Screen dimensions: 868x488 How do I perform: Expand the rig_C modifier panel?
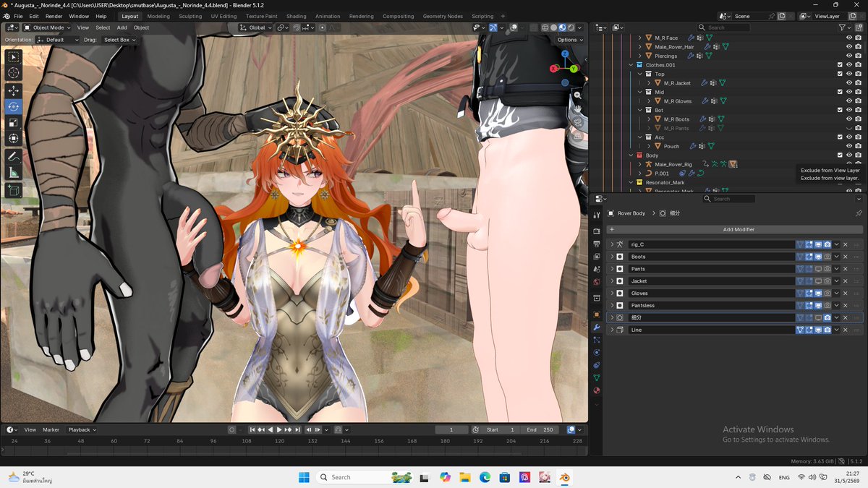point(612,244)
